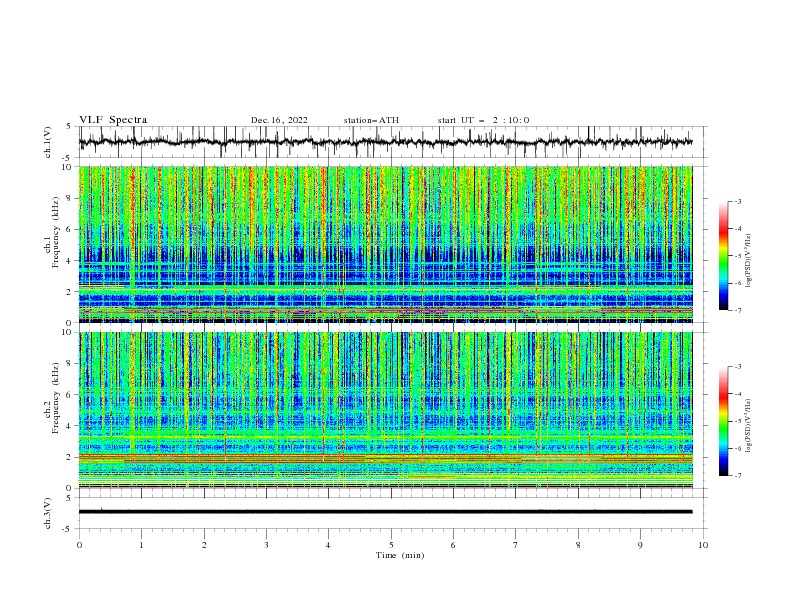Click the upper PSD color scale bar

(723, 256)
